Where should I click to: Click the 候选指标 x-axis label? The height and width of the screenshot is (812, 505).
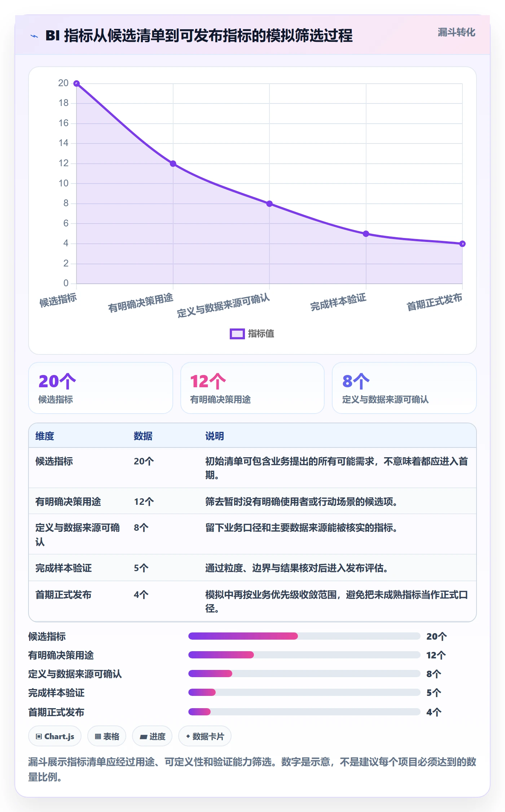(58, 300)
